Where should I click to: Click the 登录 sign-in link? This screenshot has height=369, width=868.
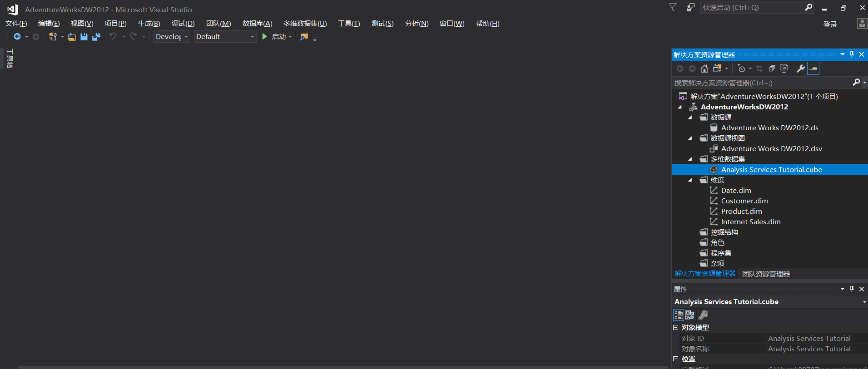click(x=830, y=25)
